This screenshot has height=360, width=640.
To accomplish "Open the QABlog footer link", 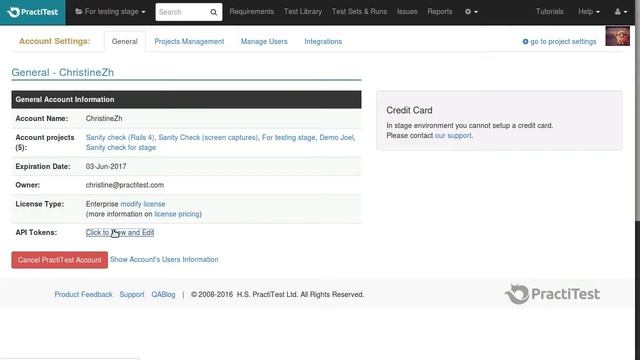I will coord(163,294).
